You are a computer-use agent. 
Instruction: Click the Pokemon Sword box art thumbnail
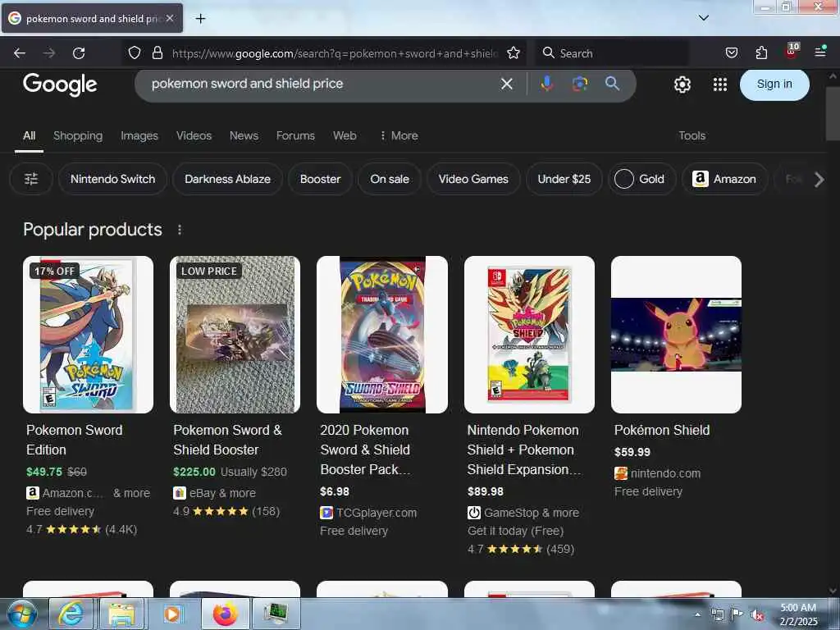(x=88, y=335)
